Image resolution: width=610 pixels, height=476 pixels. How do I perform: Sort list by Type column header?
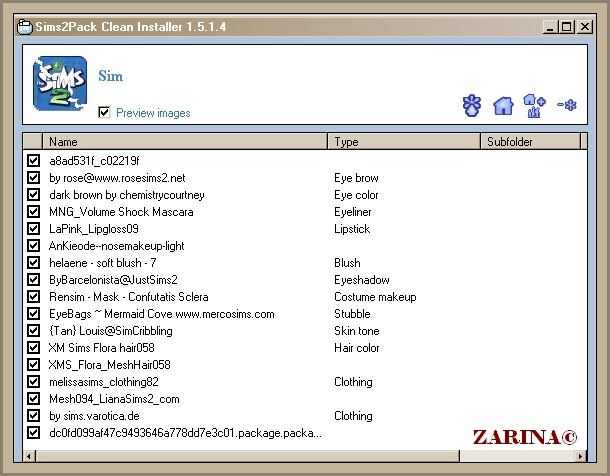[404, 142]
